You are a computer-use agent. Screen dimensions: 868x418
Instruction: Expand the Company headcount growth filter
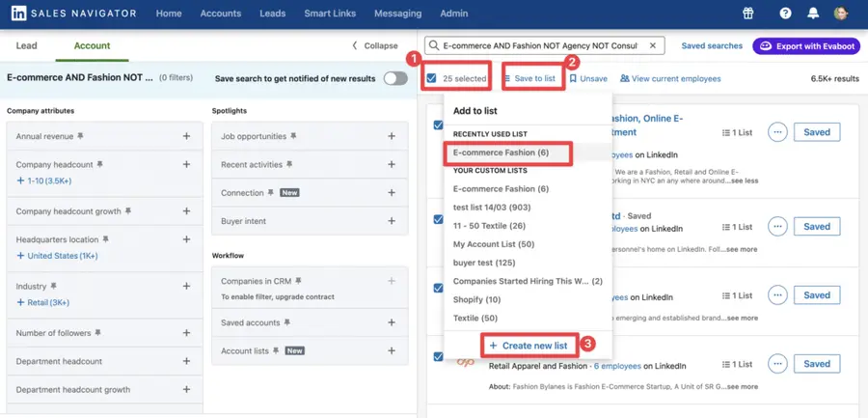(x=186, y=211)
